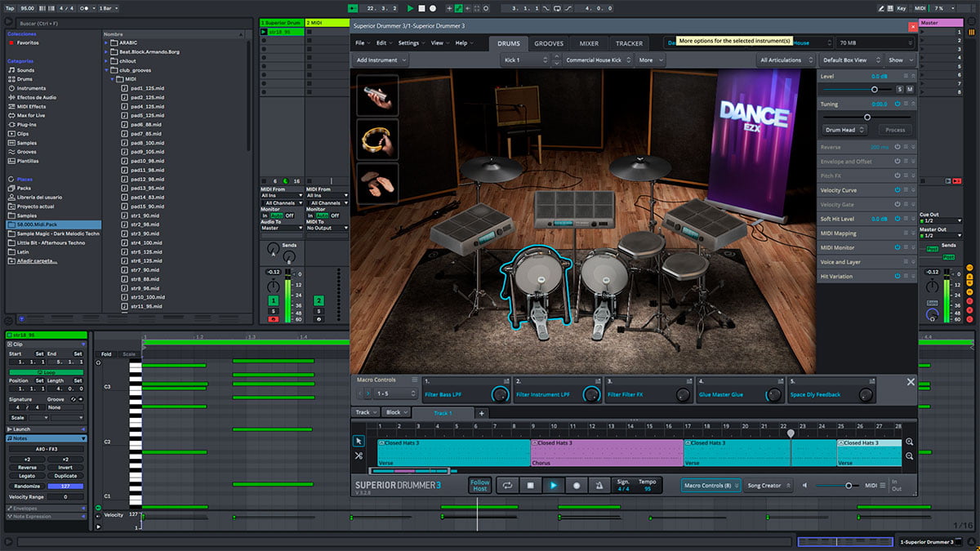Select the scissors cut tool in song track
Viewport: 980px width, 551px height.
pyautogui.click(x=359, y=455)
